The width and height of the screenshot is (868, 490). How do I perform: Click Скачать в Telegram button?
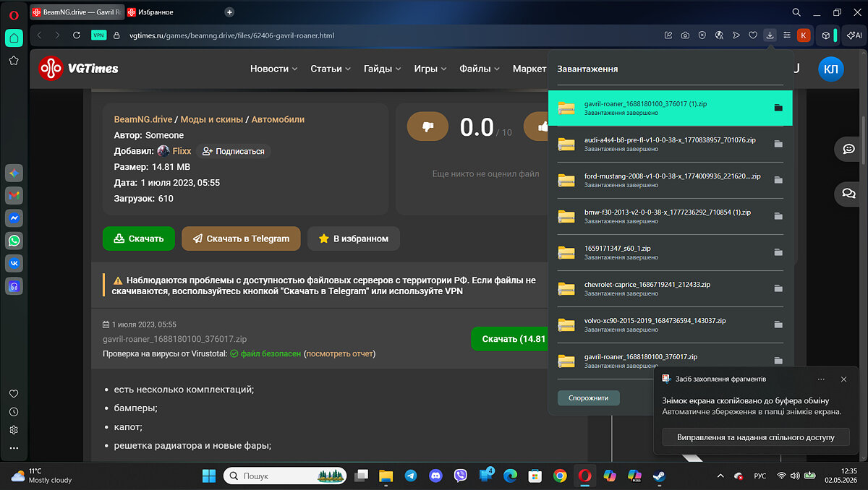coord(241,238)
